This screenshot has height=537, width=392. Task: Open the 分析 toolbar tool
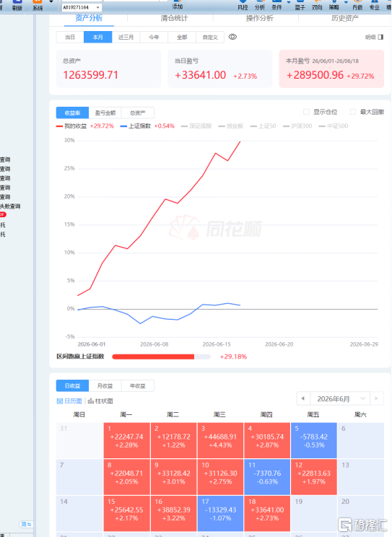(260, 5)
